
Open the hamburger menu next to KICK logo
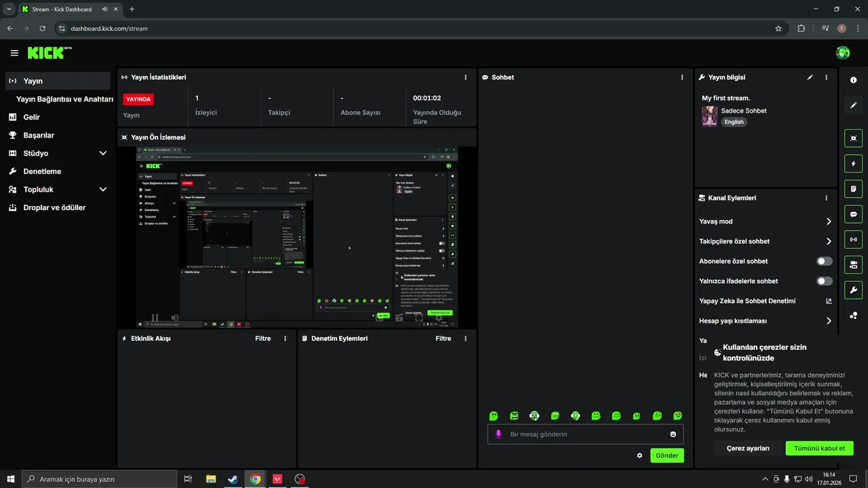[x=14, y=53]
